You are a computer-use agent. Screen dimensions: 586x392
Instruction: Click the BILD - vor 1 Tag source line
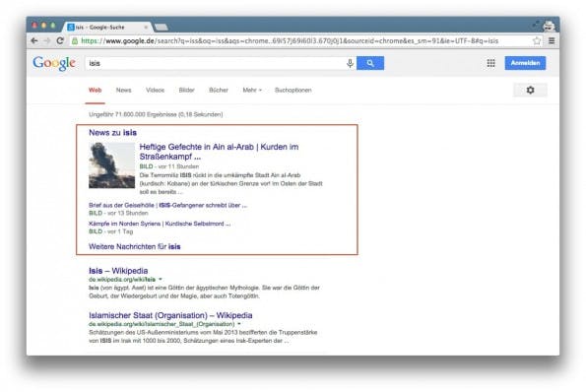(x=110, y=231)
